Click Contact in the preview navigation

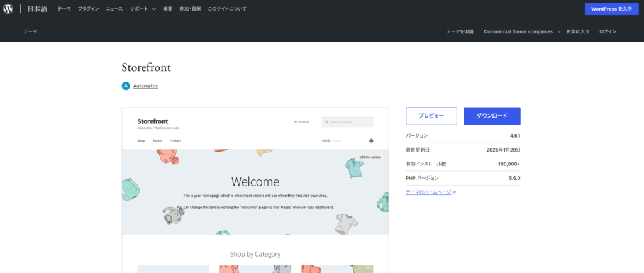point(175,141)
